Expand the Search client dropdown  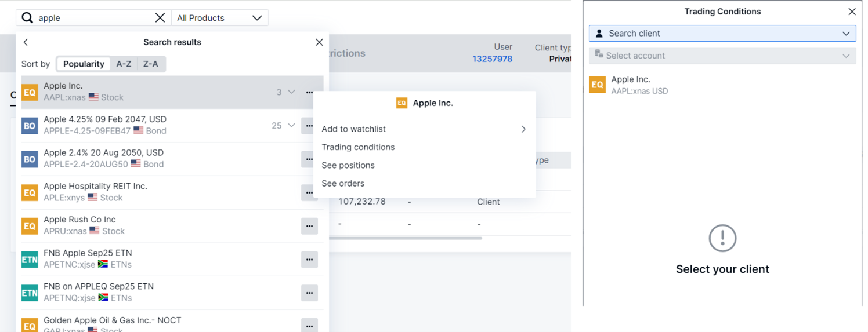point(722,34)
